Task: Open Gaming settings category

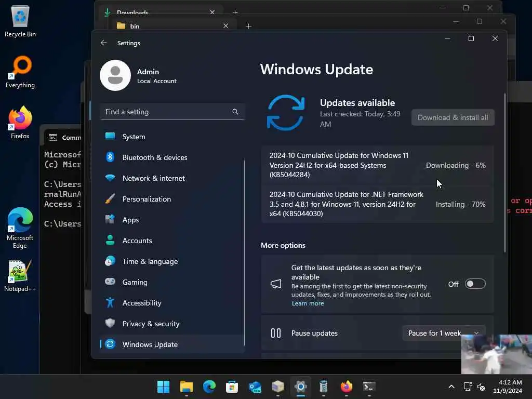Action: click(171, 282)
